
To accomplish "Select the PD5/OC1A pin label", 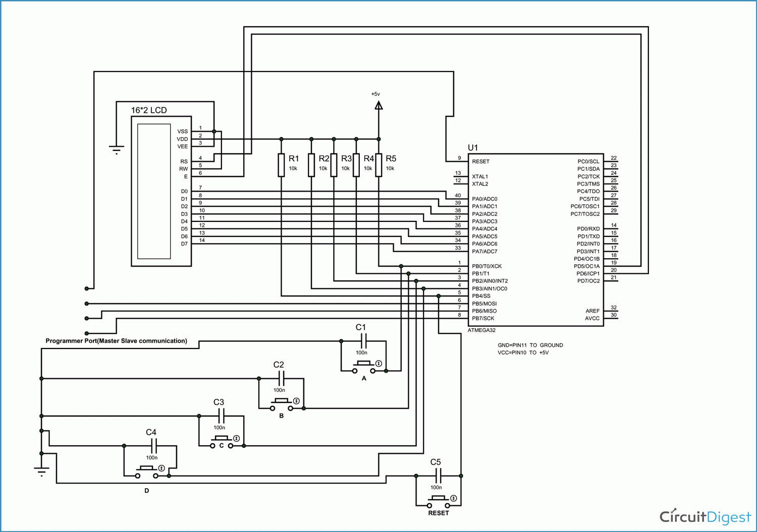I will pos(587,266).
